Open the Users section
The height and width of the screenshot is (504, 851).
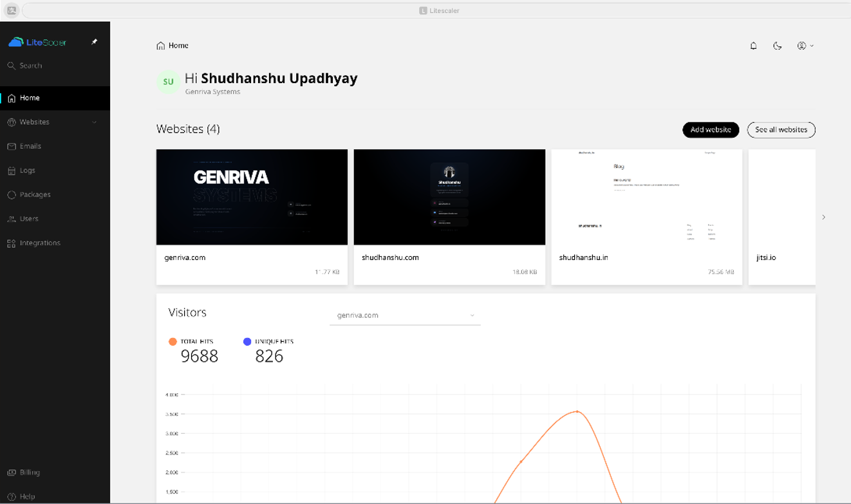tap(28, 218)
